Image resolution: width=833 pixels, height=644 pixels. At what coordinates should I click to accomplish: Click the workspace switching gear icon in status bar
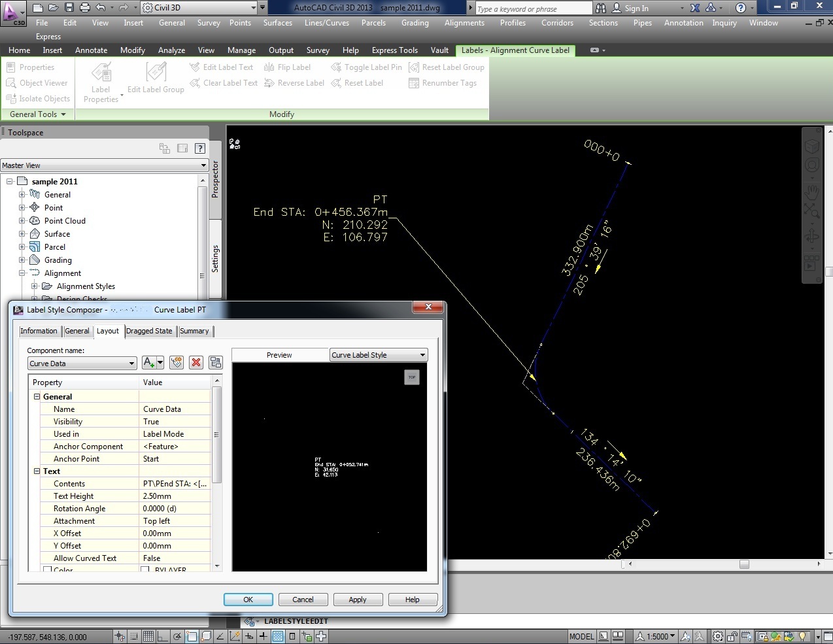tap(719, 636)
